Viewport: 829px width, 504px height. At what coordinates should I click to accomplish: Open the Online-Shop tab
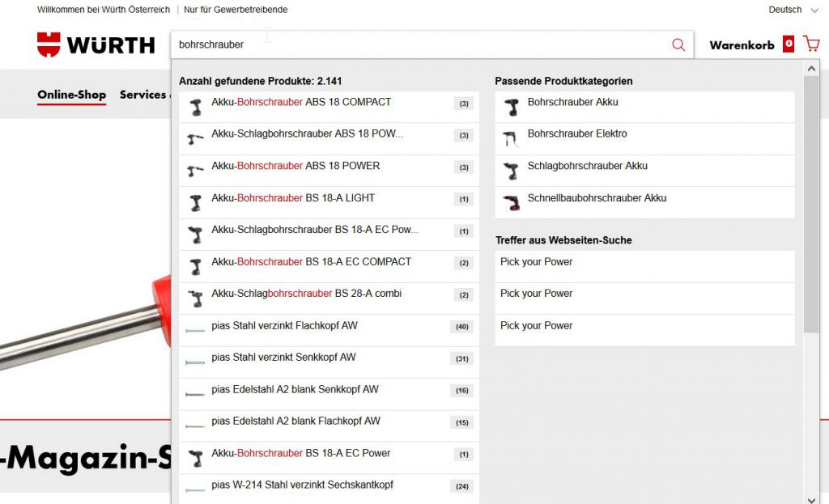pos(71,95)
